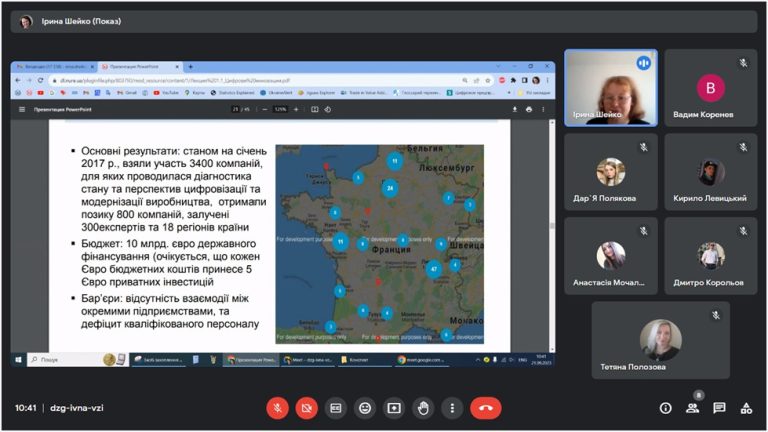Open the Statistics Explained bookmark
This screenshot has width=768, height=432.
233,93
